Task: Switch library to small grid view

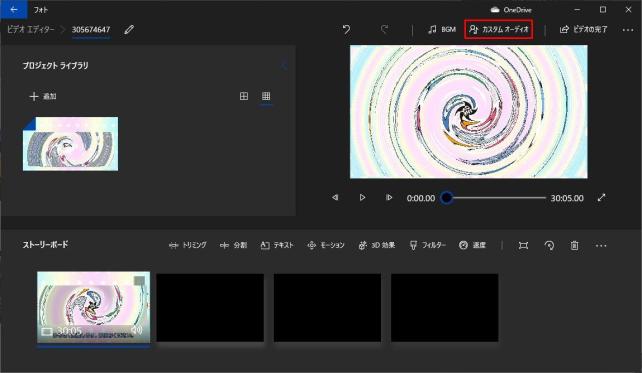Action: (266, 96)
